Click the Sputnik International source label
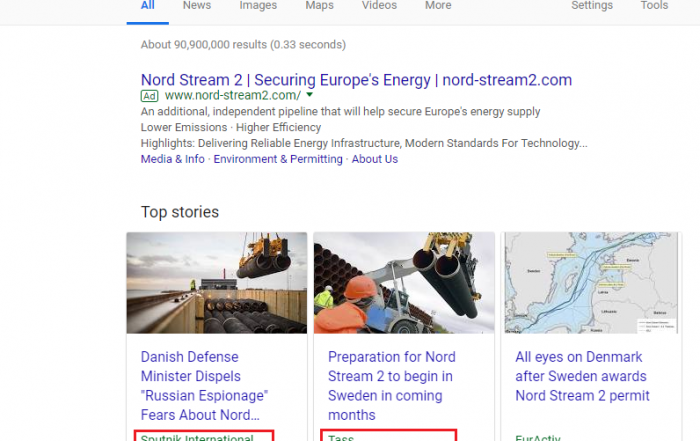 tap(197, 437)
